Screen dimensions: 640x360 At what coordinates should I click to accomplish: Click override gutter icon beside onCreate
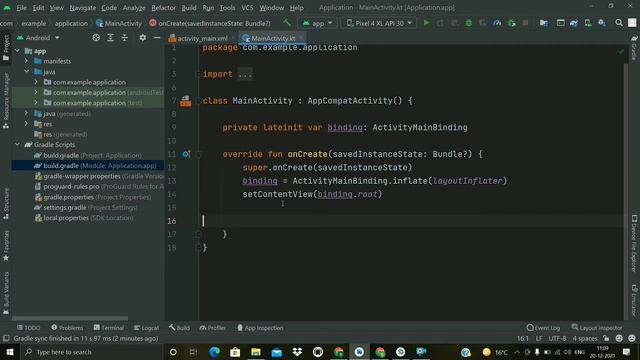pyautogui.click(x=186, y=154)
